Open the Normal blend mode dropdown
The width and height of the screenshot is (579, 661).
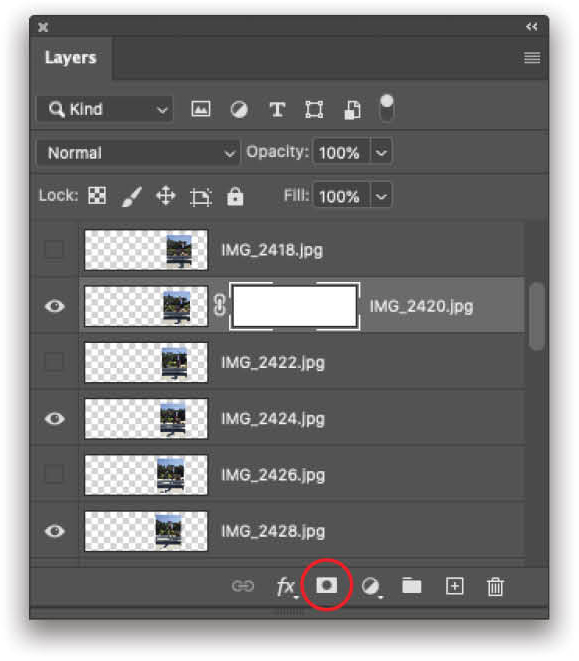point(138,153)
